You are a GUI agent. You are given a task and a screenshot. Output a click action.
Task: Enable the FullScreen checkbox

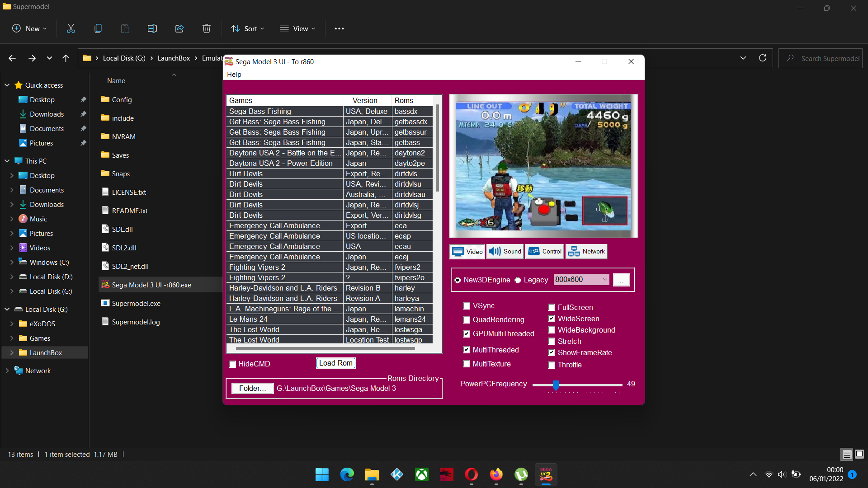(x=552, y=307)
